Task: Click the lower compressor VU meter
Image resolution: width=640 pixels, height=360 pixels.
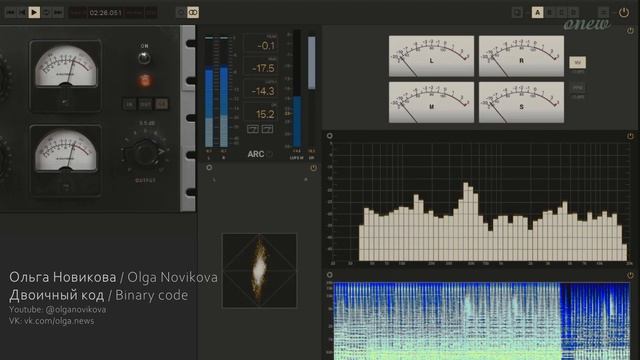Action: 65,161
